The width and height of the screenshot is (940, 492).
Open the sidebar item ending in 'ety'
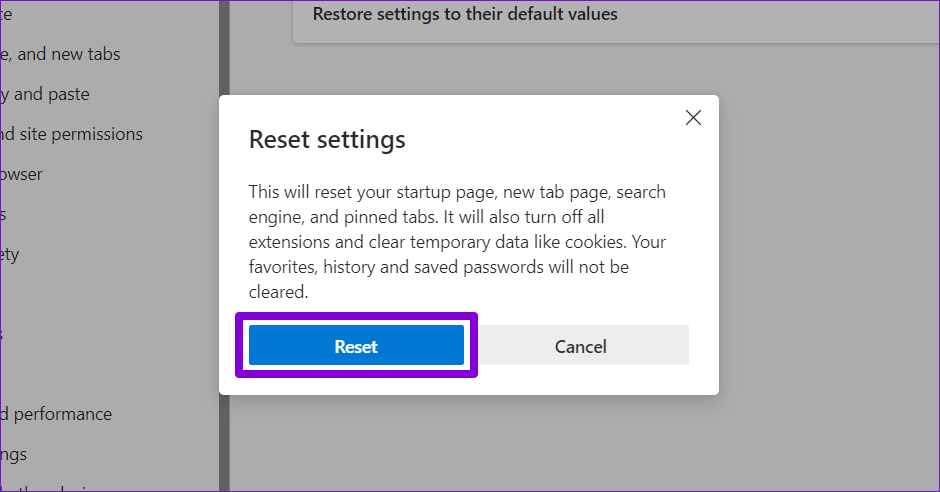click(x=10, y=254)
